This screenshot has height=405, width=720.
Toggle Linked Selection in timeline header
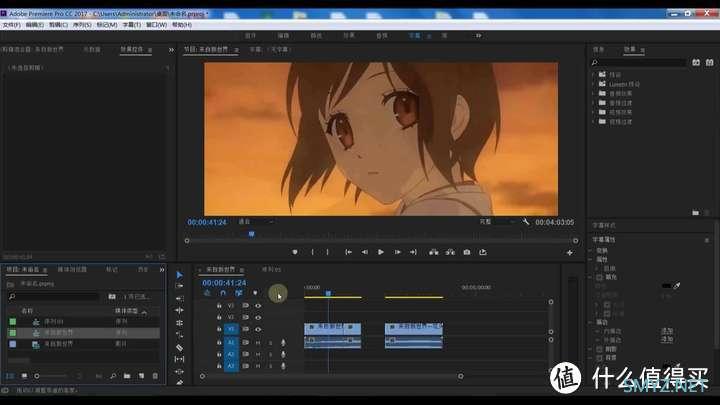[239, 293]
